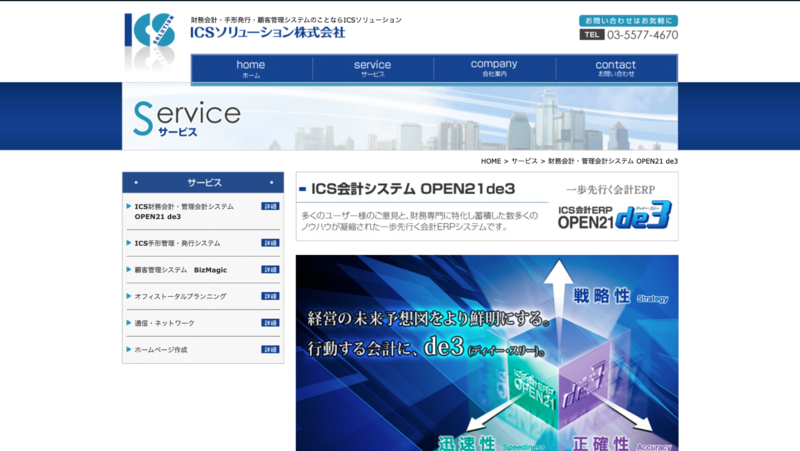Open ICS手形管理・発行システム link
The height and width of the screenshot is (451, 800).
coord(177,243)
